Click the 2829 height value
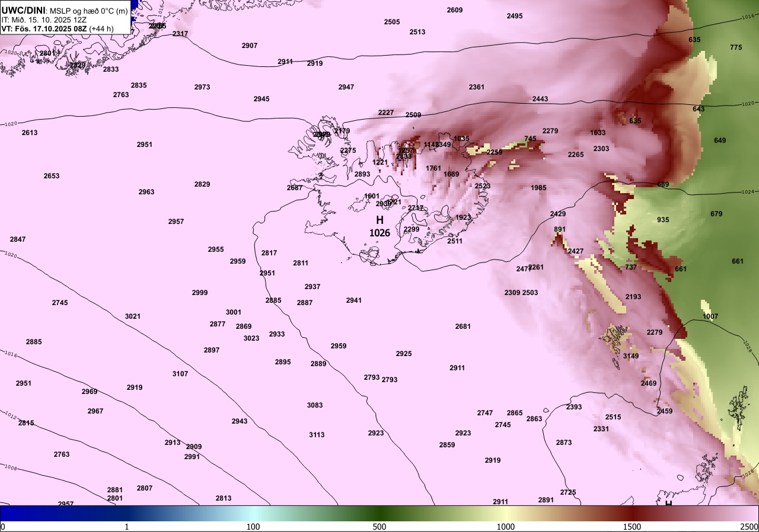Image resolution: width=759 pixels, height=532 pixels. (202, 184)
